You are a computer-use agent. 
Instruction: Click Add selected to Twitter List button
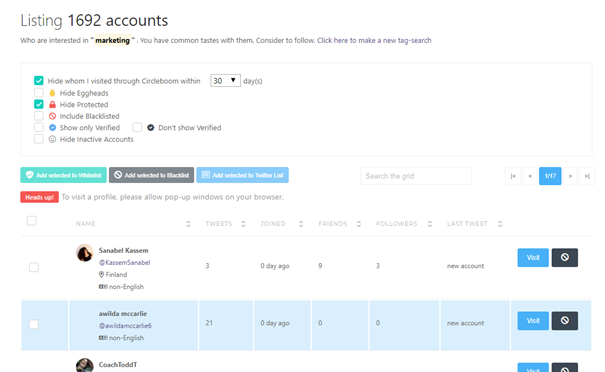coord(242,175)
